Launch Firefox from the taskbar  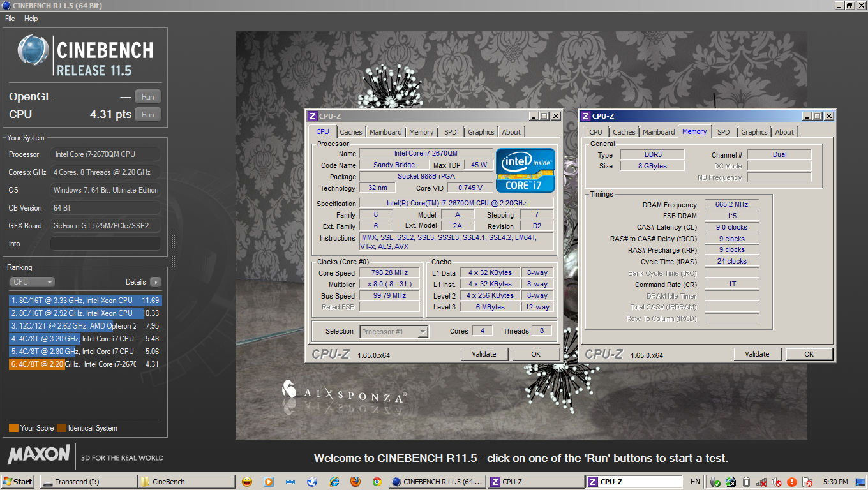[355, 482]
